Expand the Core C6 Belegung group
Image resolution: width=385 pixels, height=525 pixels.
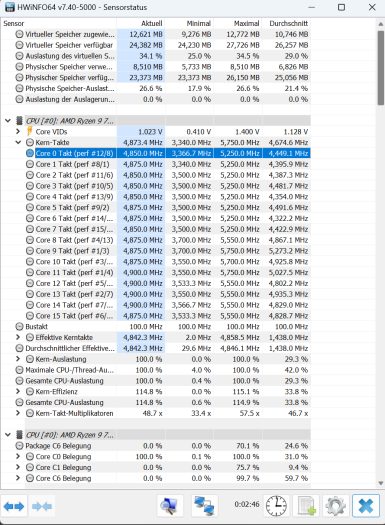[18, 478]
